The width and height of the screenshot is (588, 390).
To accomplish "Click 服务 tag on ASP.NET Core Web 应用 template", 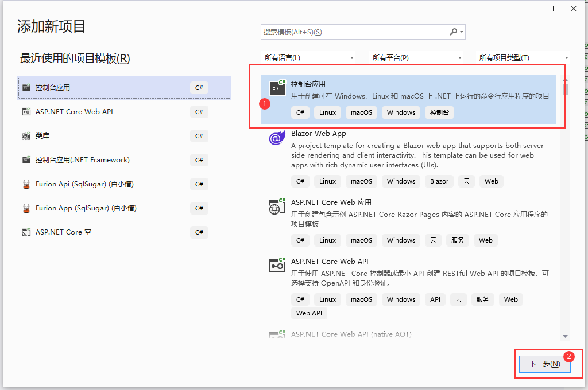I will [457, 240].
